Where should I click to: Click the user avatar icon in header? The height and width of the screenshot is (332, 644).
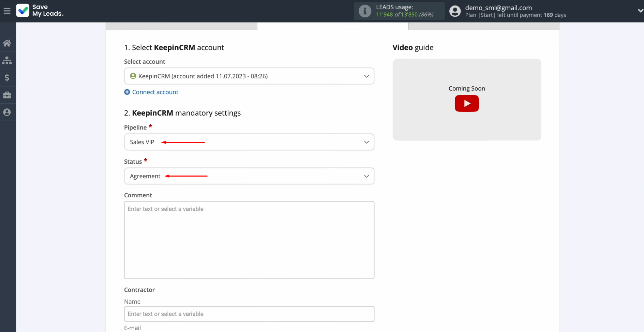(x=455, y=11)
